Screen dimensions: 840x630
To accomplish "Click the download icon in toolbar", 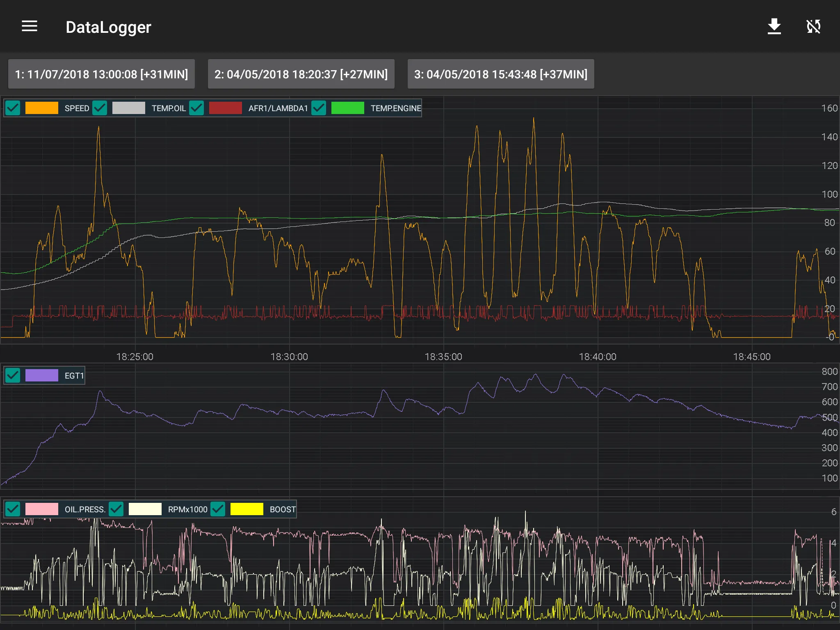I will click(774, 25).
